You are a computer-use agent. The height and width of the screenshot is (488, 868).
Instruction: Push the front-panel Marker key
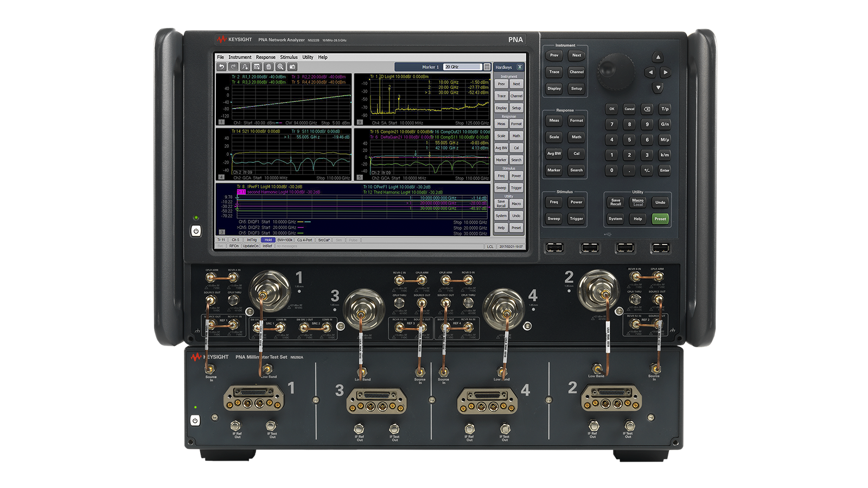click(x=554, y=170)
